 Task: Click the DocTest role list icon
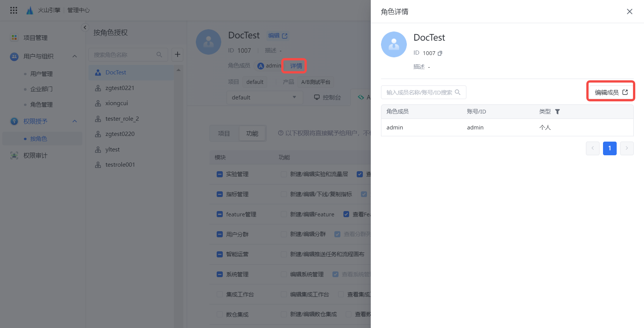tap(98, 73)
